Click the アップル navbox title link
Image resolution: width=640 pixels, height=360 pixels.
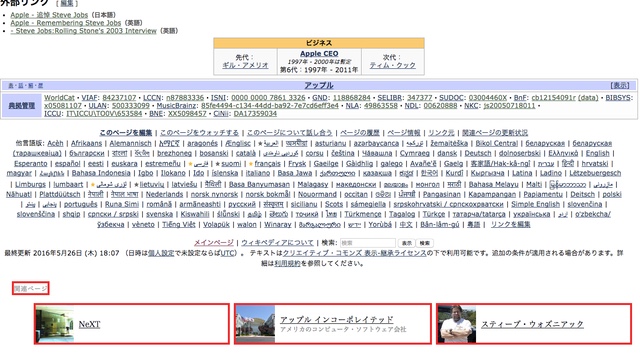(x=319, y=85)
